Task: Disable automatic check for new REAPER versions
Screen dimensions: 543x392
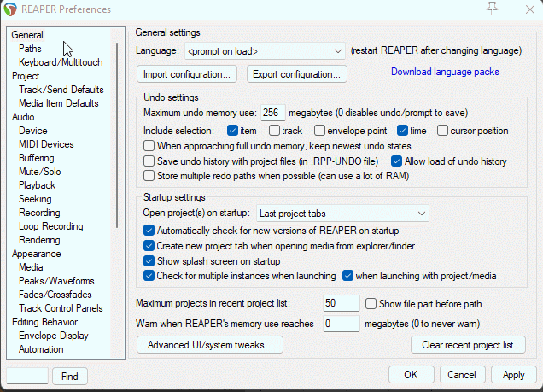Action: (x=149, y=231)
